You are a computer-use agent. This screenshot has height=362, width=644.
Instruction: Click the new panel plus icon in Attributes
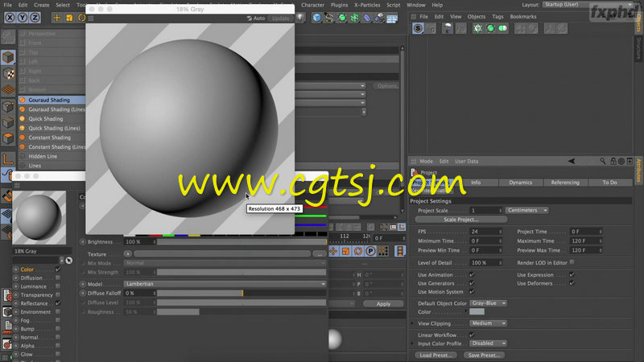coord(630,162)
